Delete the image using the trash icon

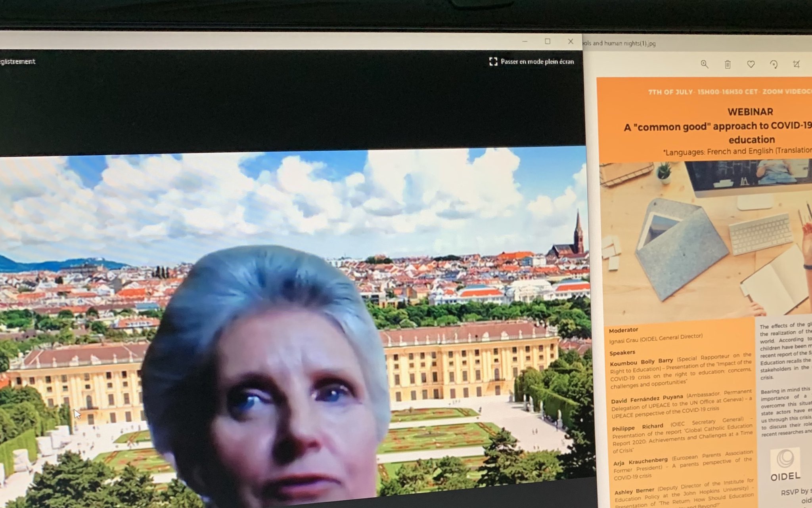click(728, 64)
